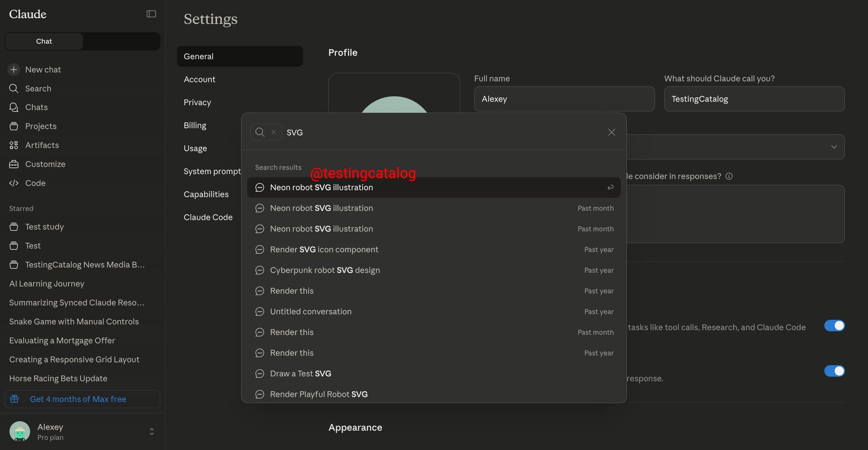This screenshot has height=450, width=868.
Task: Click the gift icon in Max offer
Action: tap(14, 399)
